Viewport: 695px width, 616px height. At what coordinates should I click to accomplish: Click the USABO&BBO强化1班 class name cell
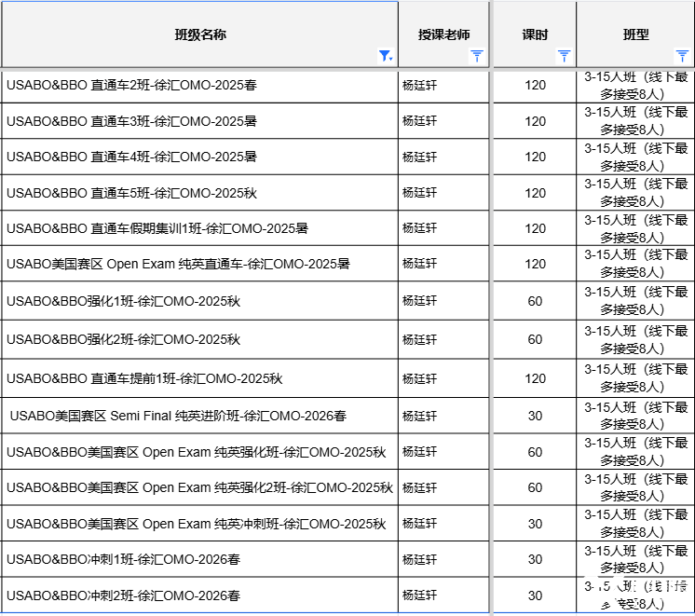(123, 301)
